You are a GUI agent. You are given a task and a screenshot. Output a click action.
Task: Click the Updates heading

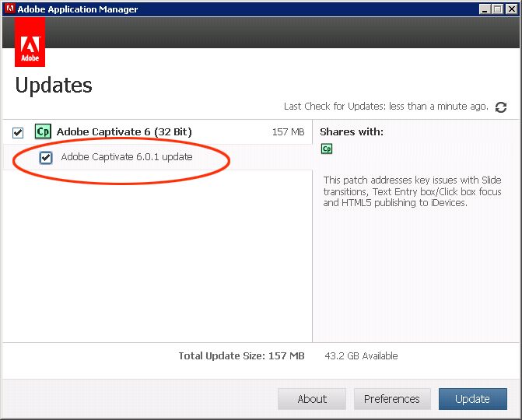coord(54,86)
